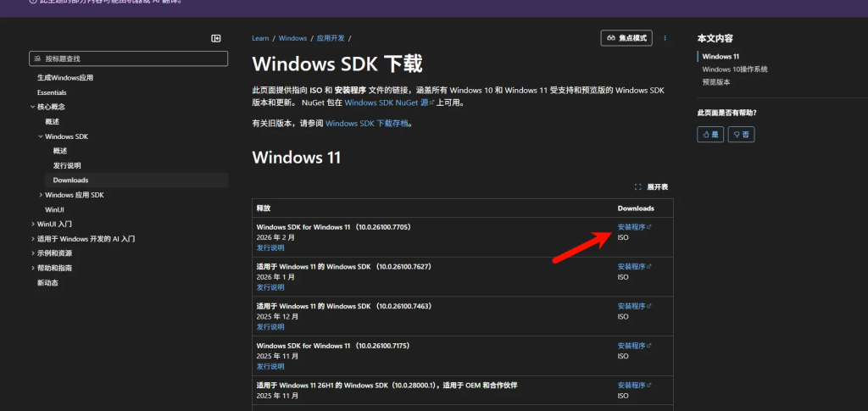Click the Windows SDK 下载 page heading
Viewport: 868px width, 411px height.
337,64
